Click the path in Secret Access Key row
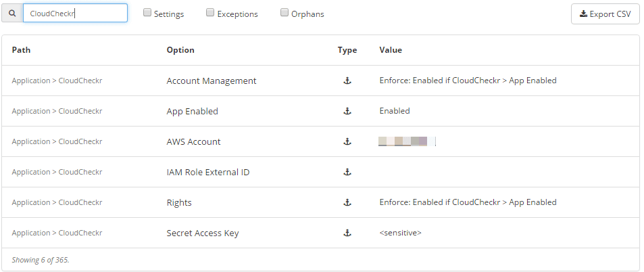 [x=57, y=233]
